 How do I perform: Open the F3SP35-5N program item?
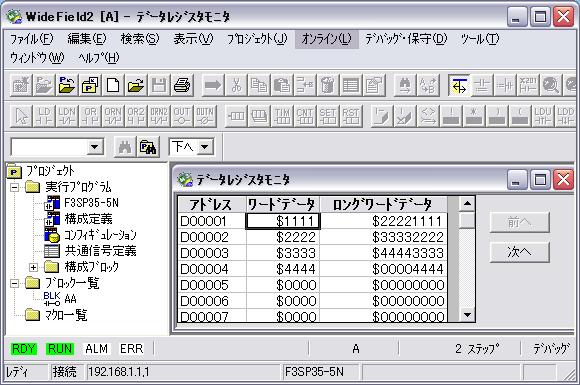tap(91, 203)
